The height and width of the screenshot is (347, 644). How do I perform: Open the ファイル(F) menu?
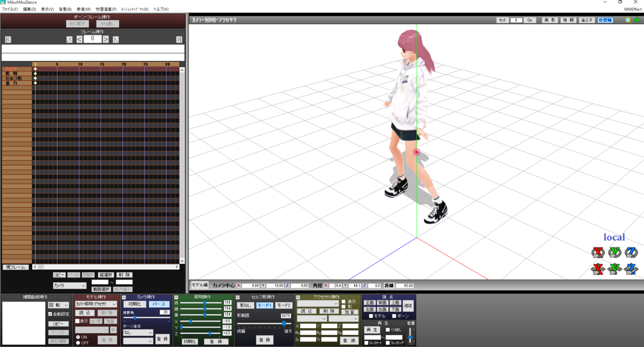tap(10, 9)
